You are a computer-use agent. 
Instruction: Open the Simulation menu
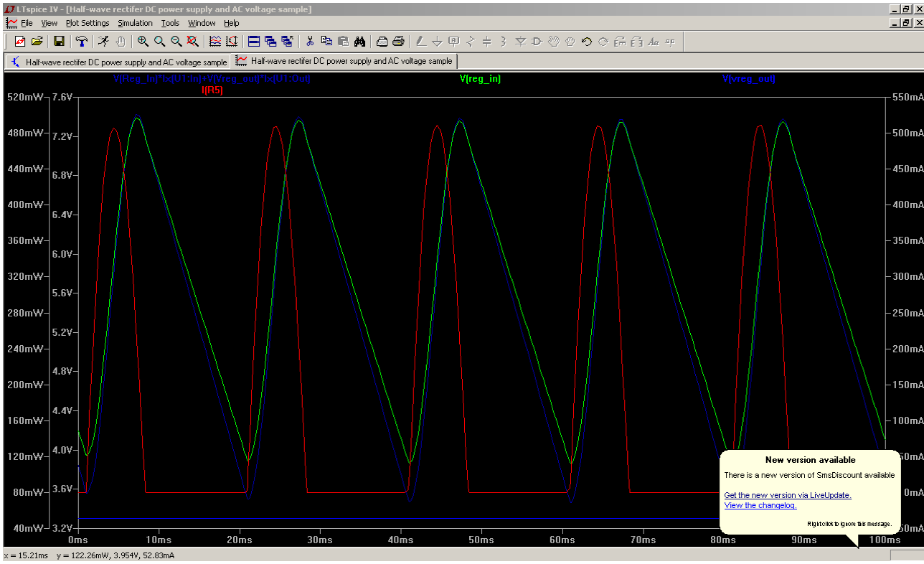point(135,23)
